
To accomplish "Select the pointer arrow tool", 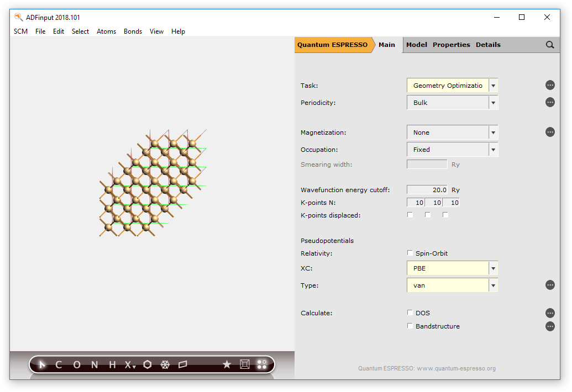I will [43, 364].
